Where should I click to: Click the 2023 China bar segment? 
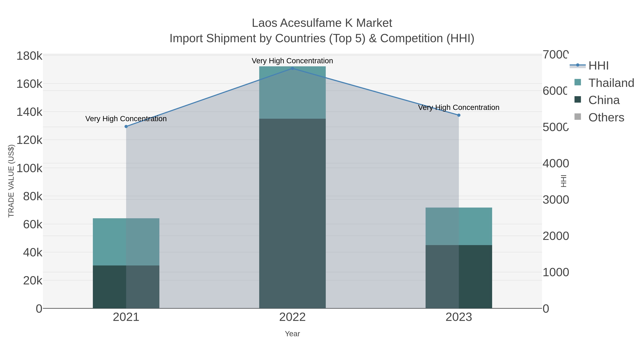click(459, 277)
